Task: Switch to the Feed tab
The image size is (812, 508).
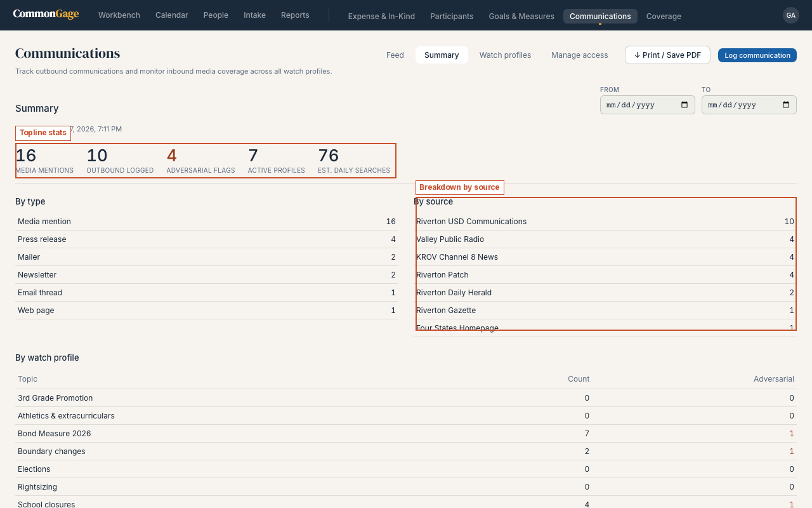Action: 395,55
